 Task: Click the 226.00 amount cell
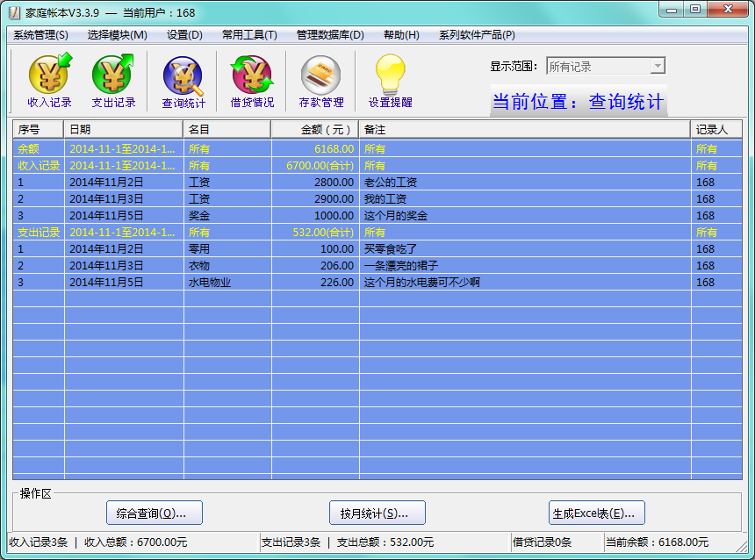coord(315,282)
